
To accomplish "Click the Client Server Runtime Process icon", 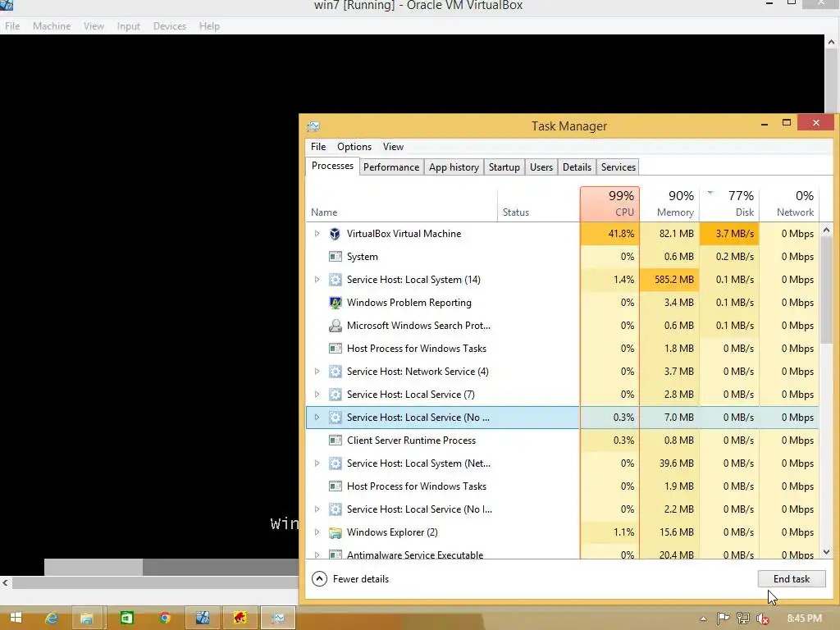I will pyautogui.click(x=335, y=441).
